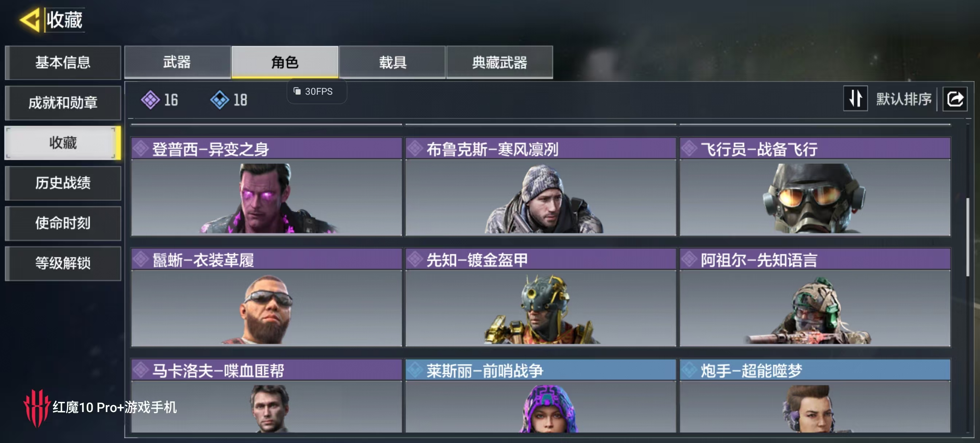Select the 飞行员-战备飞行 character card
Image resolution: width=980 pixels, height=443 pixels.
coord(815,187)
